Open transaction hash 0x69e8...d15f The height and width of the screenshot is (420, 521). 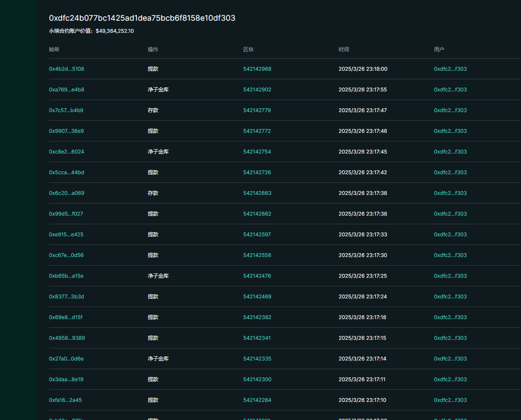66,317
